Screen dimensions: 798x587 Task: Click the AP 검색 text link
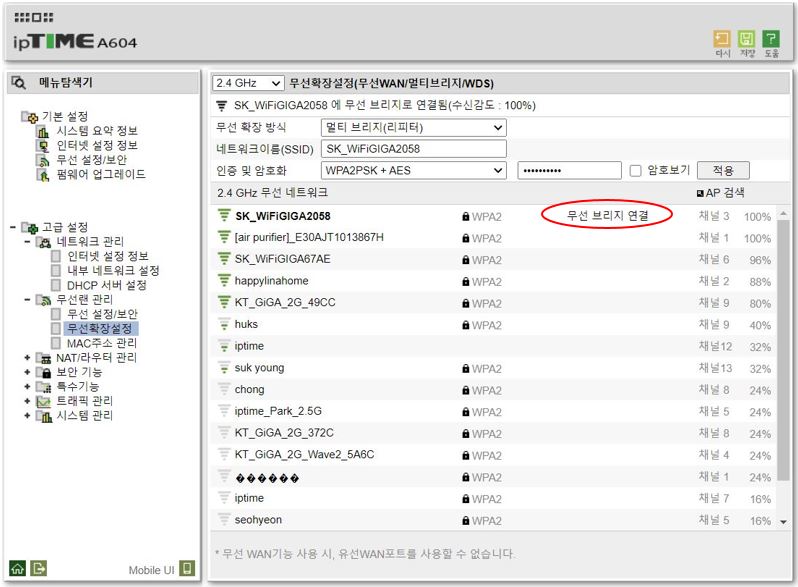coord(725,193)
